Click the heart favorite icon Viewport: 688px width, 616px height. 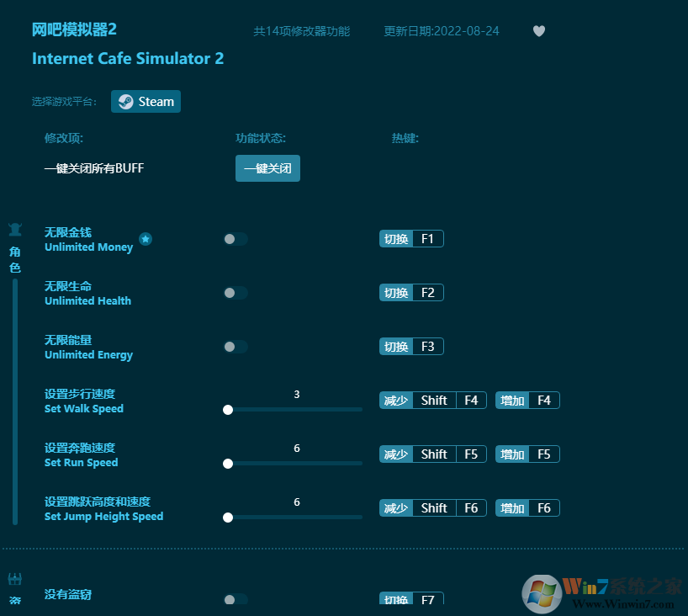[539, 31]
